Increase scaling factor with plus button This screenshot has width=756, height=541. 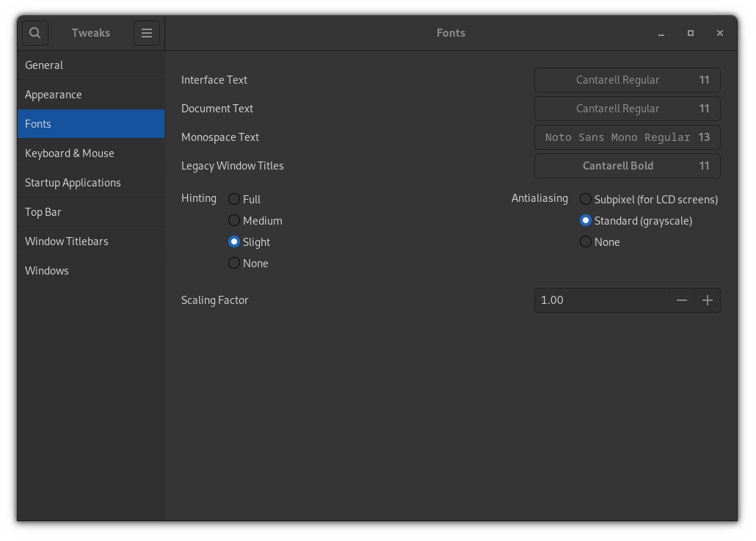coord(708,300)
